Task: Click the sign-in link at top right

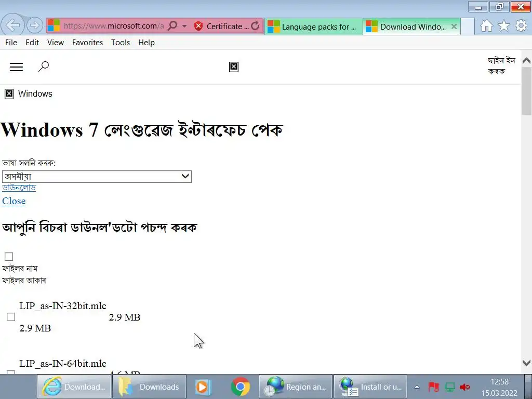Action: click(x=501, y=66)
